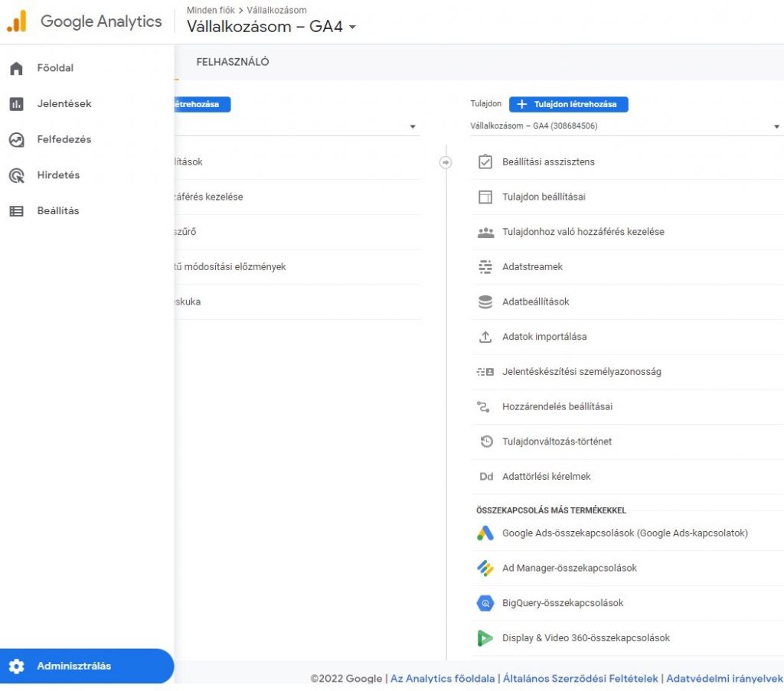Click the Dd icon for Adattörlési kérelmek
This screenshot has width=784, height=691.
tap(486, 477)
